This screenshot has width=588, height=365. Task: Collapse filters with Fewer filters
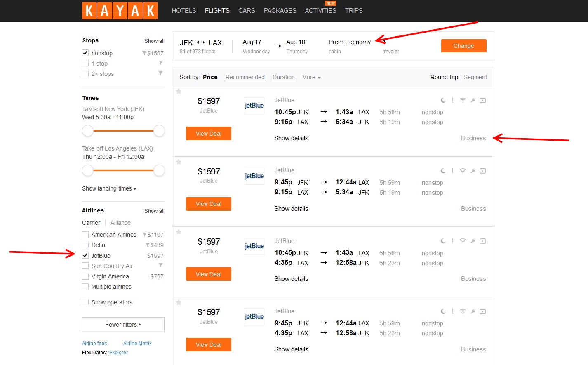pos(123,325)
